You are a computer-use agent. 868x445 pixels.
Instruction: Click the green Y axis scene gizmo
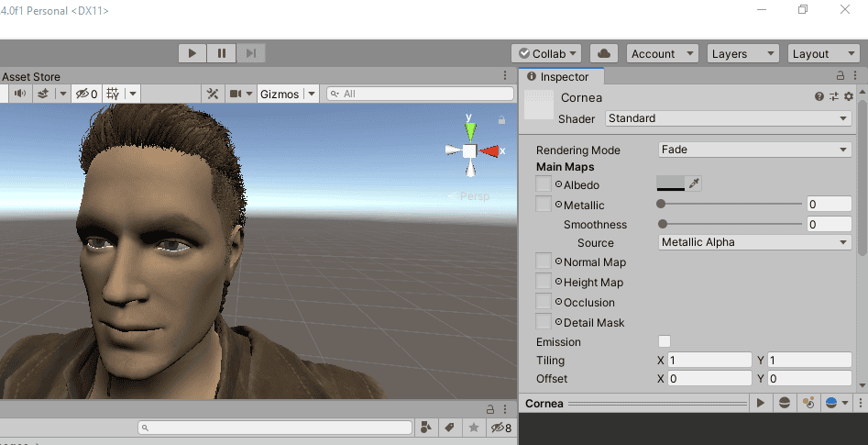(470, 131)
